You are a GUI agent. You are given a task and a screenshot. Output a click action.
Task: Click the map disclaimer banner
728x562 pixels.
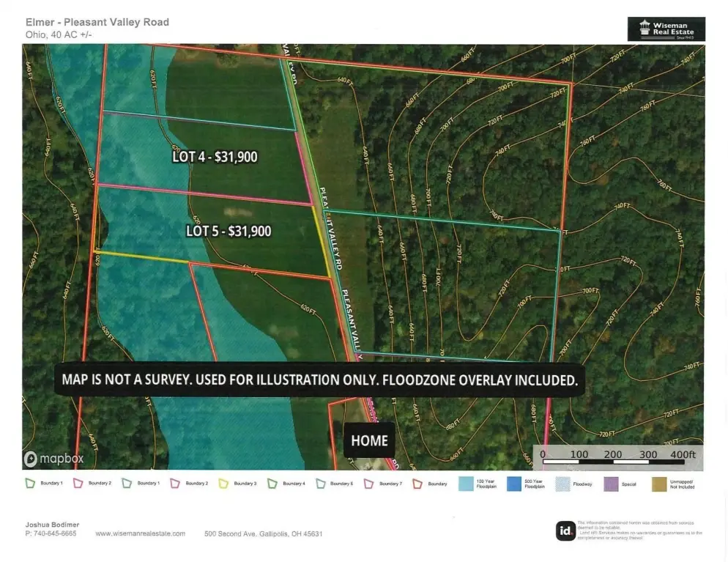[319, 380]
